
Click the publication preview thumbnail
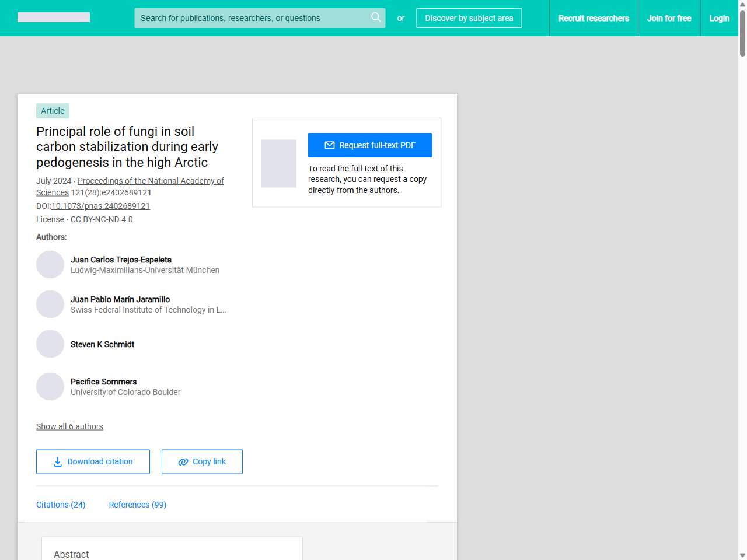pos(279,163)
